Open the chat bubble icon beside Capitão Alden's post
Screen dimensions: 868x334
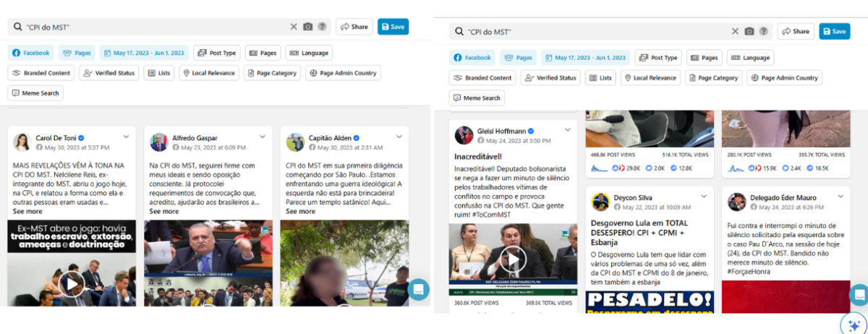pos(418,289)
